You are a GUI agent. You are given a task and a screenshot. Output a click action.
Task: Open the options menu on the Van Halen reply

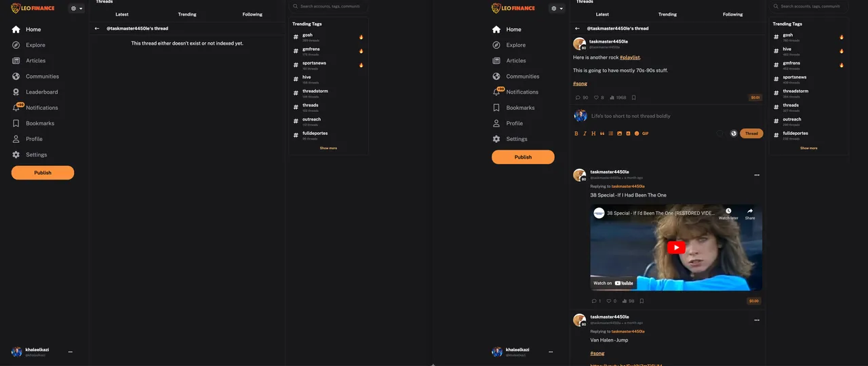click(x=757, y=320)
